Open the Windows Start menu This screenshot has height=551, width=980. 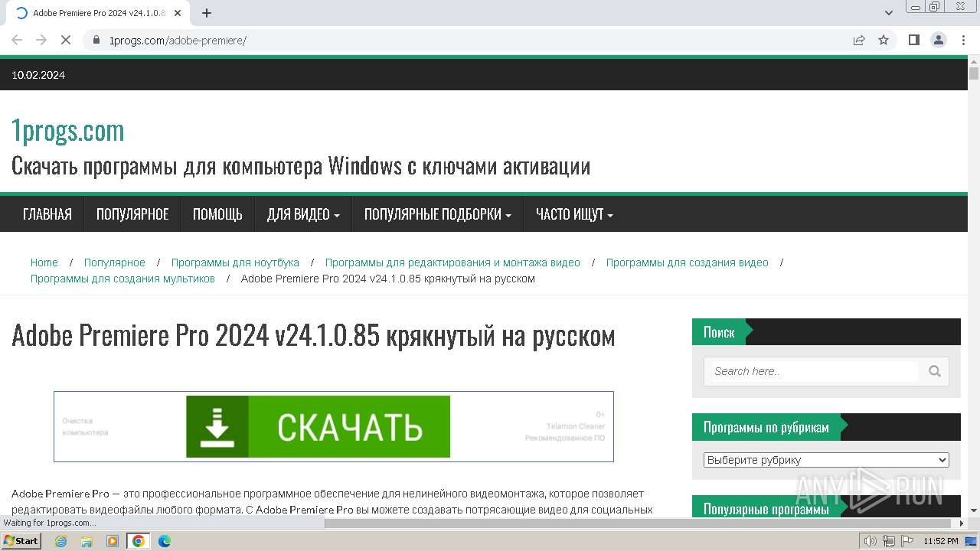tap(21, 541)
